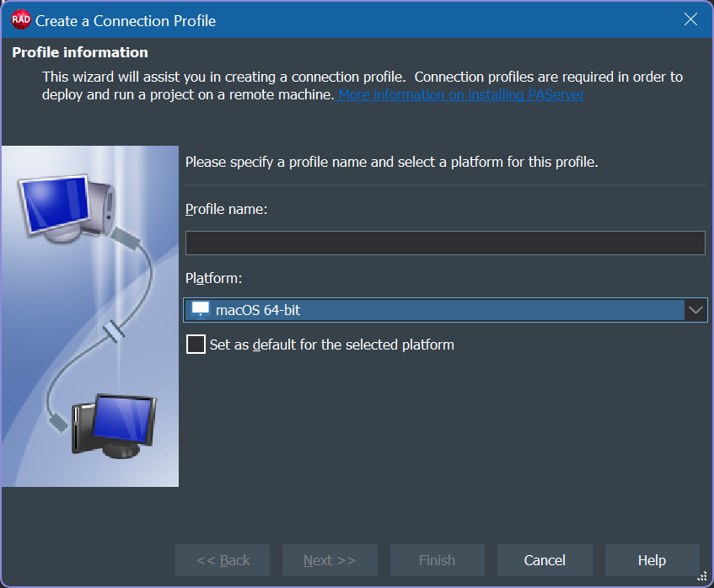Close the Create a Connection Profile dialog
Viewport: 714px width, 588px height.
click(x=690, y=19)
